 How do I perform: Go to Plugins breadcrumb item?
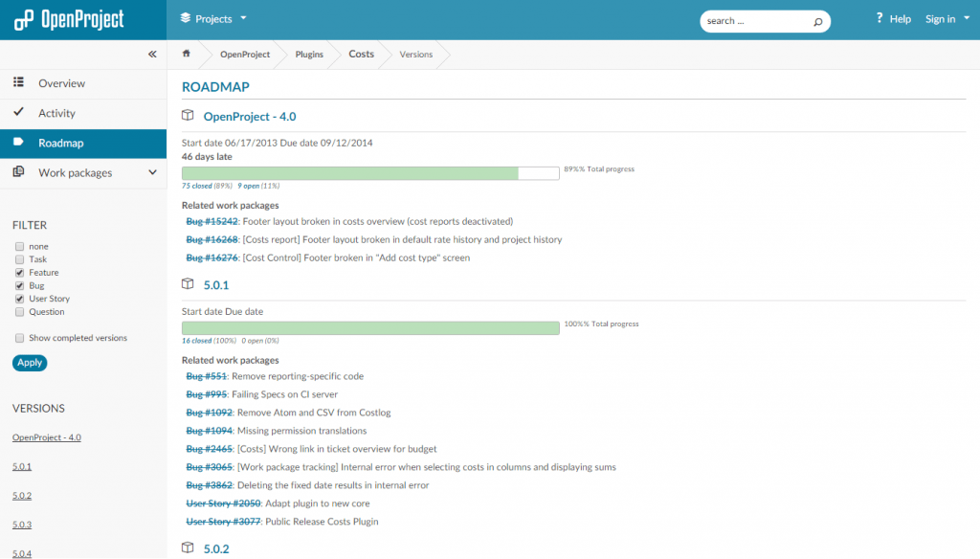click(309, 55)
